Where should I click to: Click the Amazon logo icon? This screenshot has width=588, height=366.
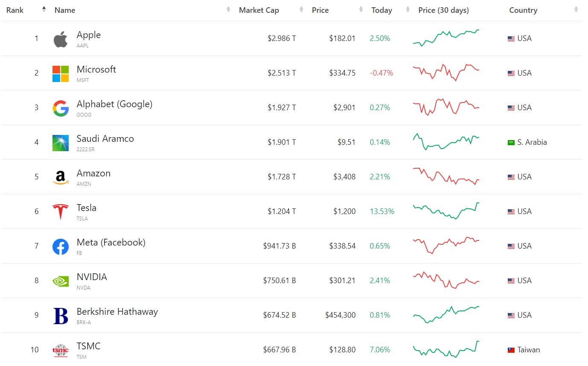61,178
